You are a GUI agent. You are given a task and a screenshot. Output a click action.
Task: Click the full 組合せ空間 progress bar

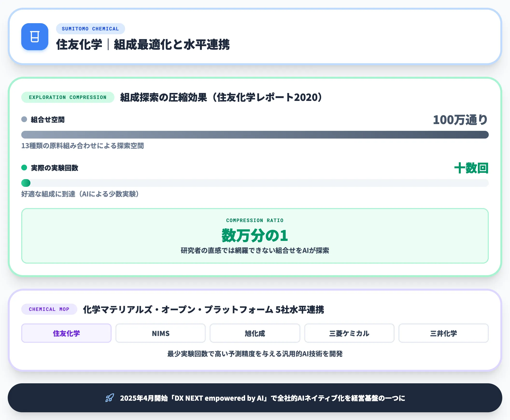pyautogui.click(x=255, y=135)
